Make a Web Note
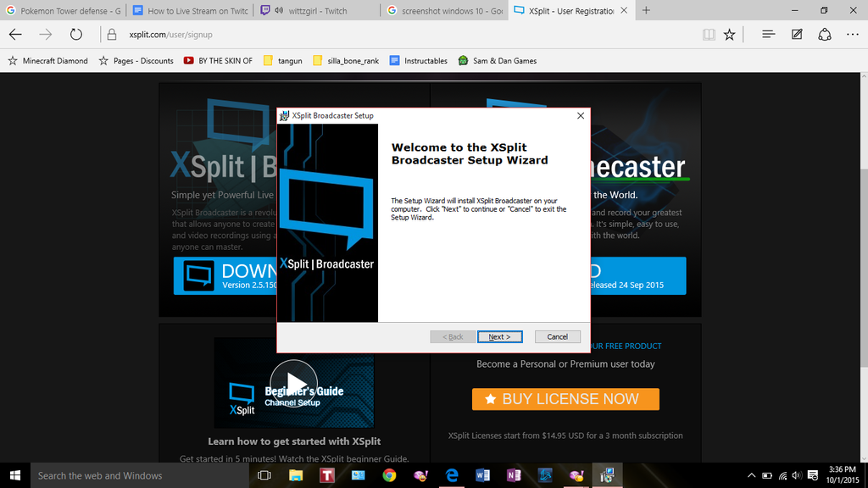The image size is (868, 488). pos(797,34)
